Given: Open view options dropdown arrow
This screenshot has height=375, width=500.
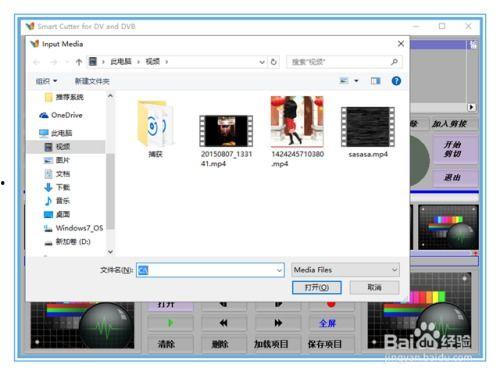Looking at the screenshot, I should 356,81.
